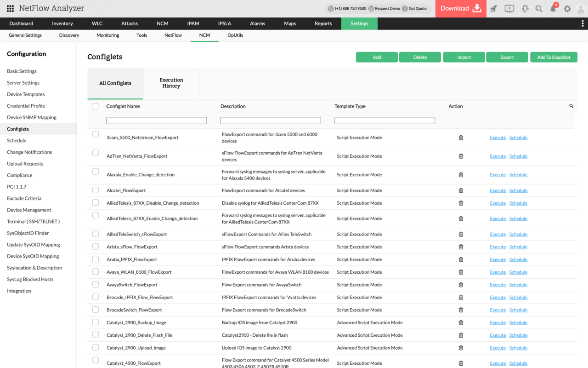This screenshot has height=368, width=588.
Task: Schedule the BrocadeSwitch_FlowExport configlet
Action: [518, 310]
